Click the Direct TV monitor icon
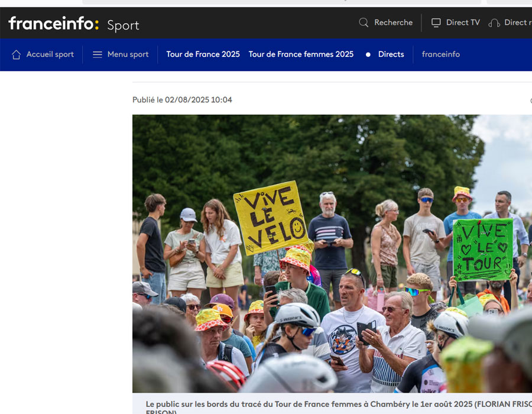 tap(436, 22)
